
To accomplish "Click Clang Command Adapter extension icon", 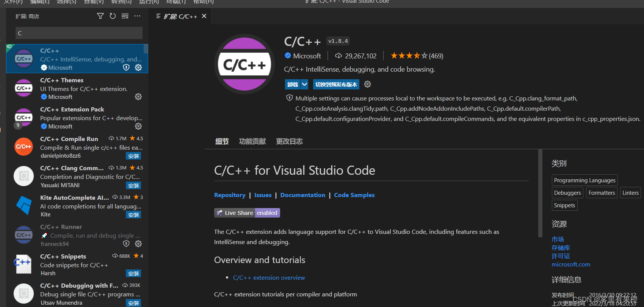I will pos(24,176).
